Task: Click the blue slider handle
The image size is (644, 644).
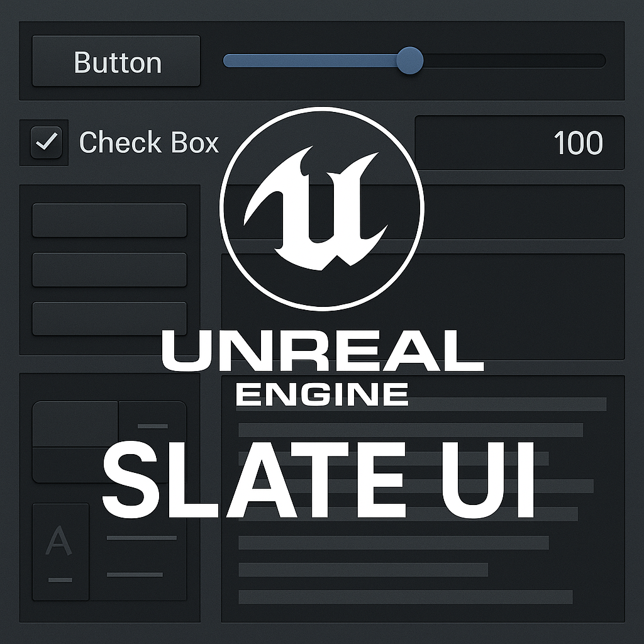Action: point(410,61)
